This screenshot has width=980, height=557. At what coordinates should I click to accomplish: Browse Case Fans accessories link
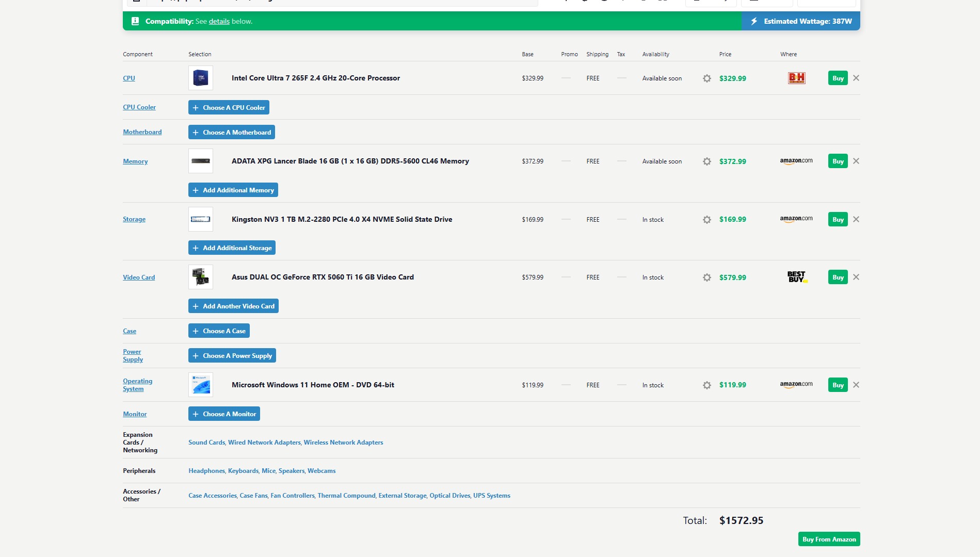[254, 496]
